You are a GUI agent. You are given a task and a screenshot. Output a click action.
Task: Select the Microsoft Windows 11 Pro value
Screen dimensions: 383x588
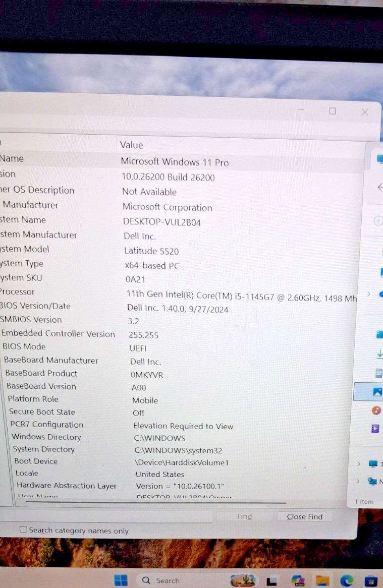(x=175, y=162)
